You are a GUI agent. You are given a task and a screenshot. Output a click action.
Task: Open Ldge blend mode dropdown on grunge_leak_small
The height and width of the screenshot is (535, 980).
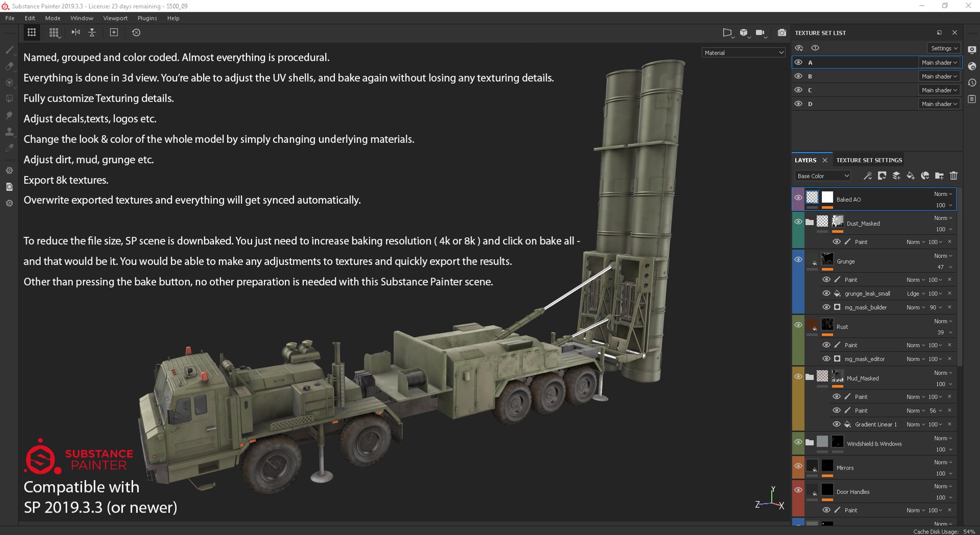(x=916, y=294)
